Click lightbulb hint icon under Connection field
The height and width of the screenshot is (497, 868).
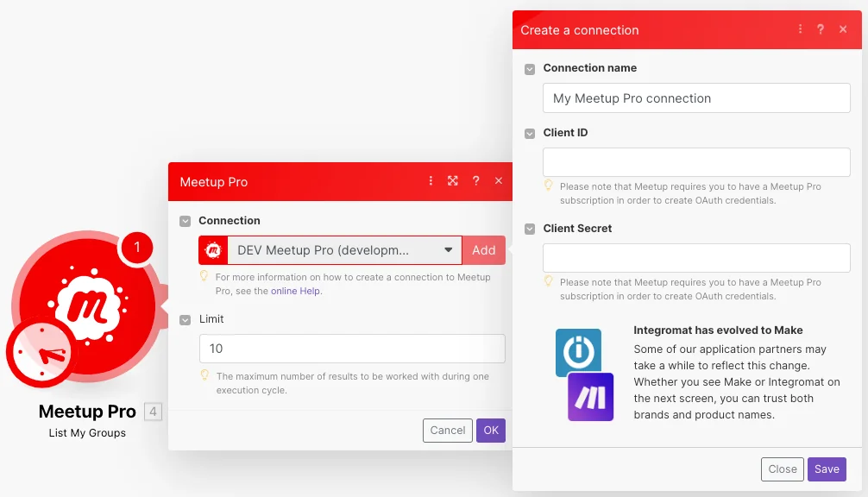coord(204,275)
